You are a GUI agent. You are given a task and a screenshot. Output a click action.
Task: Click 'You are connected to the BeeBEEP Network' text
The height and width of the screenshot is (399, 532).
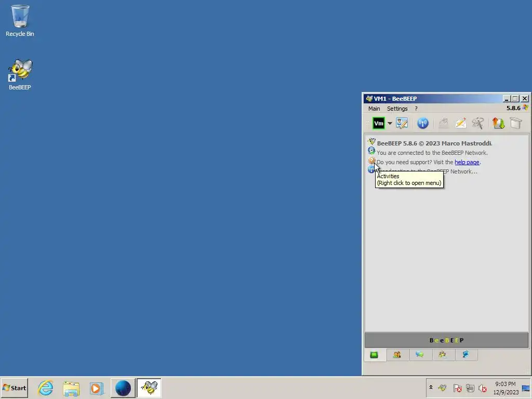(432, 153)
